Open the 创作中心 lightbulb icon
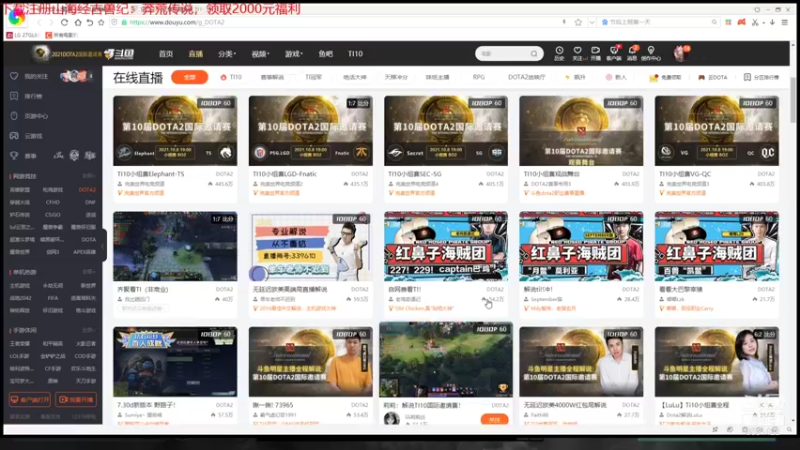Screen dimensions: 800x450 coord(651,53)
